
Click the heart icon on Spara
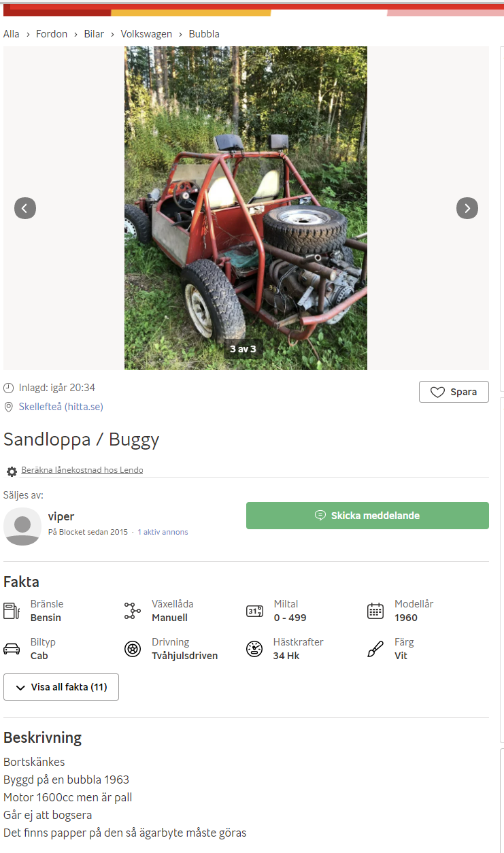click(437, 392)
